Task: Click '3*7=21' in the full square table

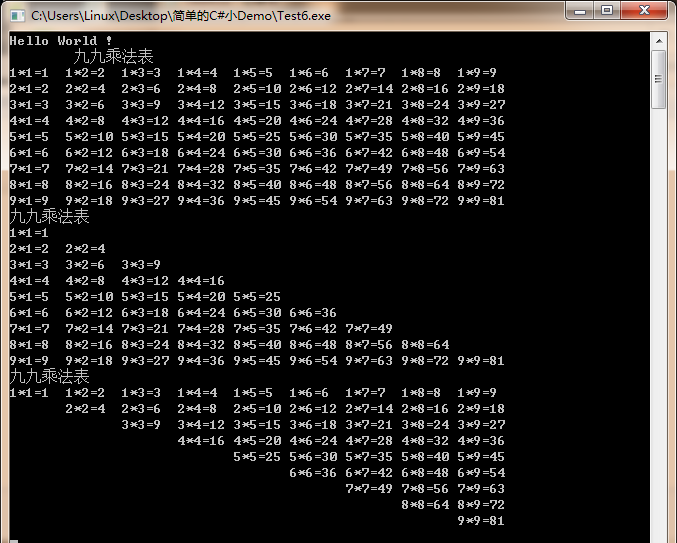Action: pos(369,104)
